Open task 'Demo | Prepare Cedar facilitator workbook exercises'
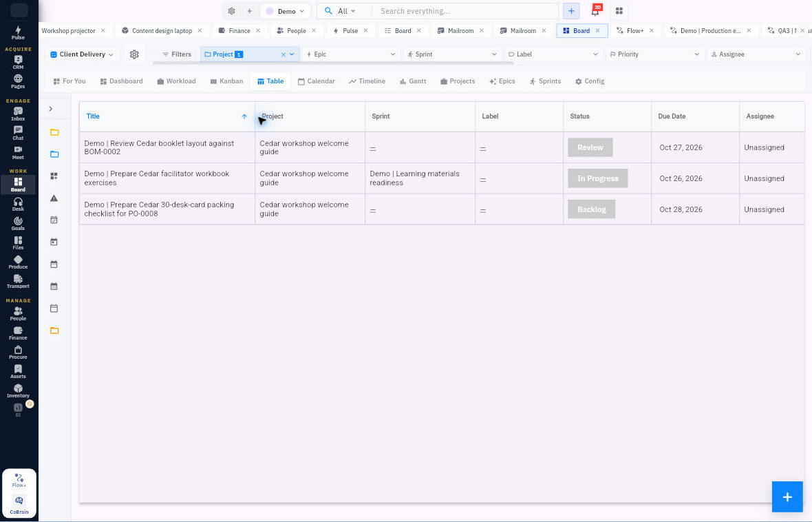The image size is (812, 522). 156,178
